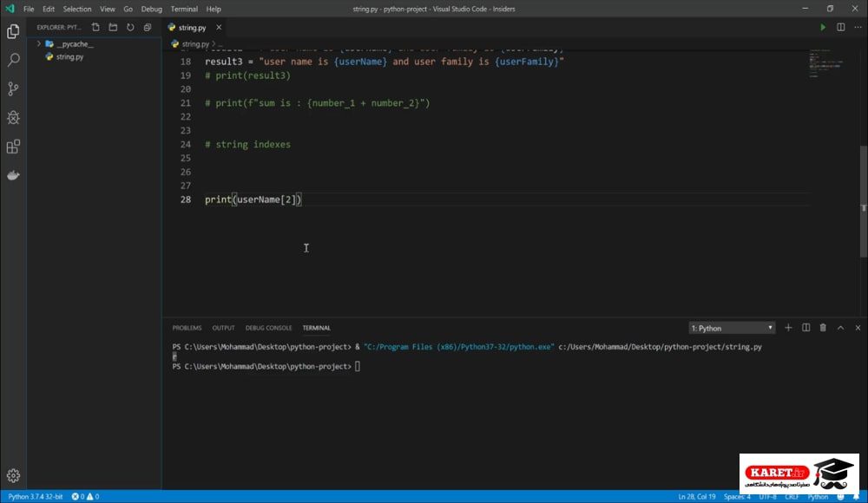
Task: Split the editor to the right
Action: click(x=841, y=27)
